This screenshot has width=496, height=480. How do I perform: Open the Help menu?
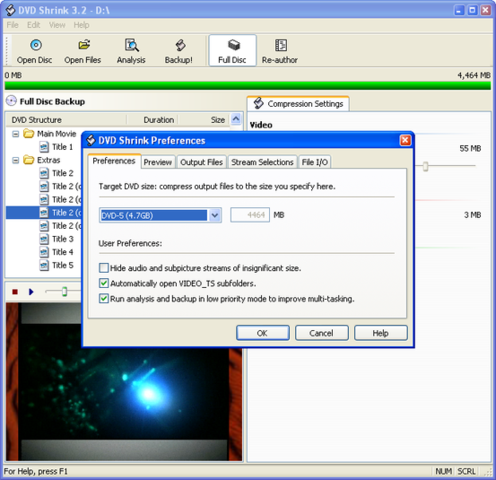81,25
